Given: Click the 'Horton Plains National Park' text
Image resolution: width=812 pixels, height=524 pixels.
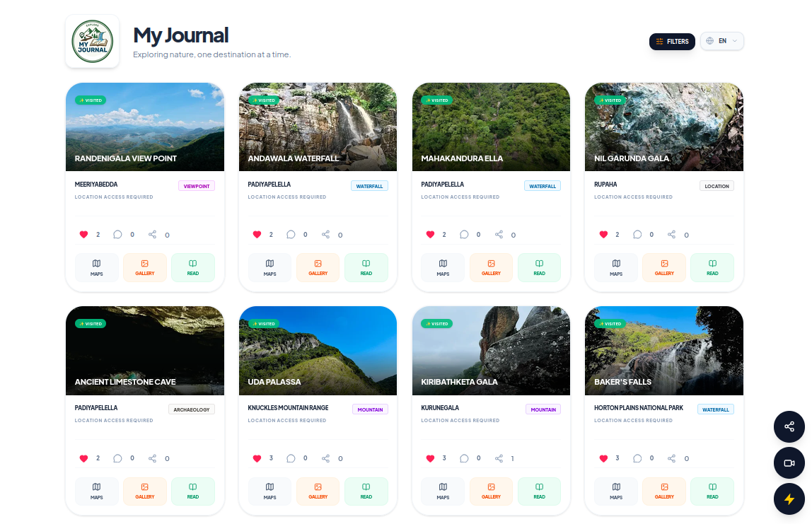Looking at the screenshot, I should tap(639, 408).
